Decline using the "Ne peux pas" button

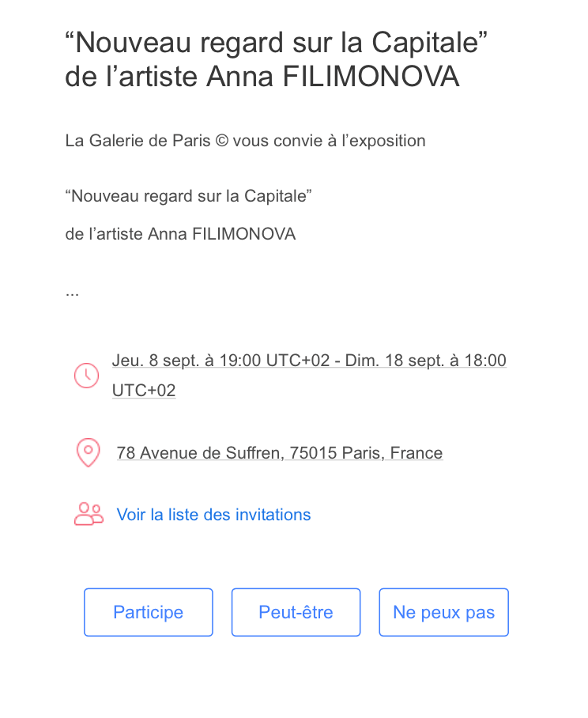point(443,612)
